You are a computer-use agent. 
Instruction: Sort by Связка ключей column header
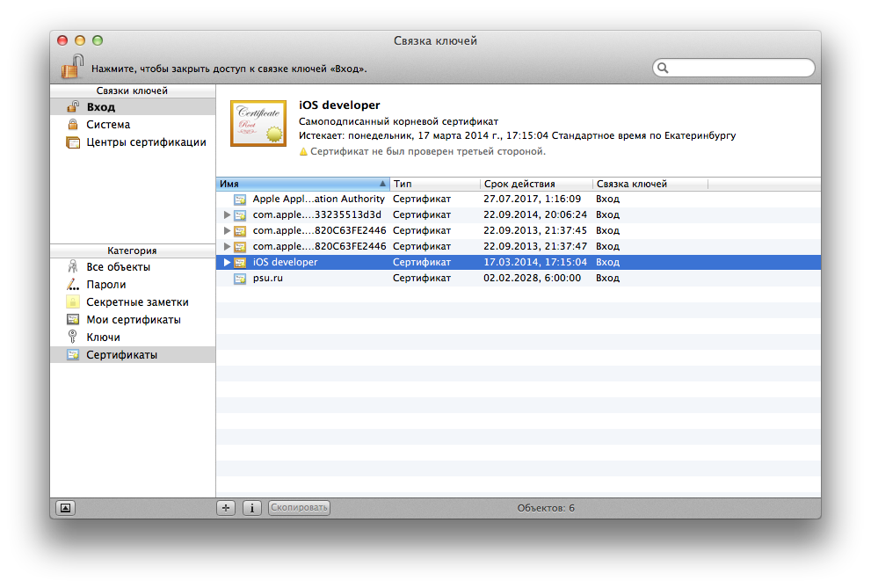pyautogui.click(x=650, y=184)
